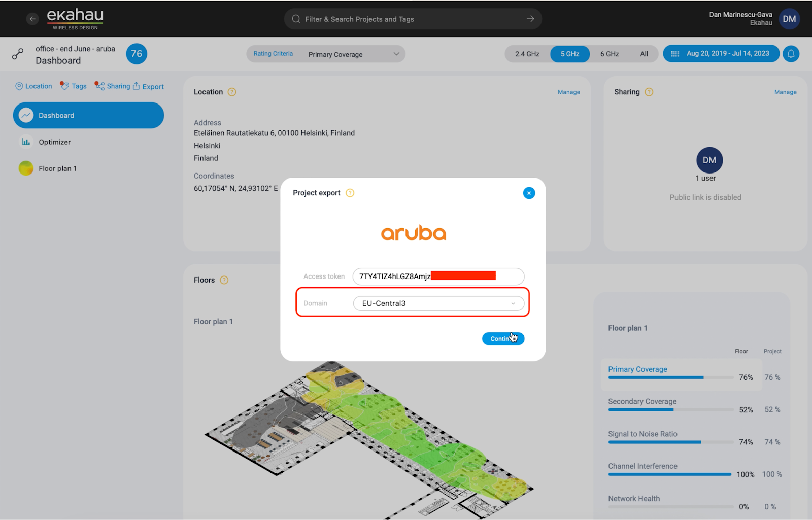The width and height of the screenshot is (812, 520).
Task: Click the Signal to Noise Ratio metric
Action: [642, 434]
